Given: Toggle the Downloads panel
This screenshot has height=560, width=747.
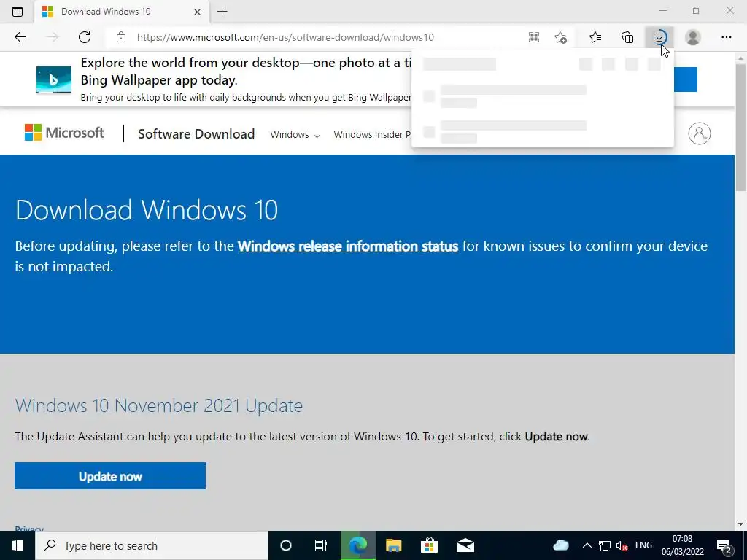Looking at the screenshot, I should 659,37.
